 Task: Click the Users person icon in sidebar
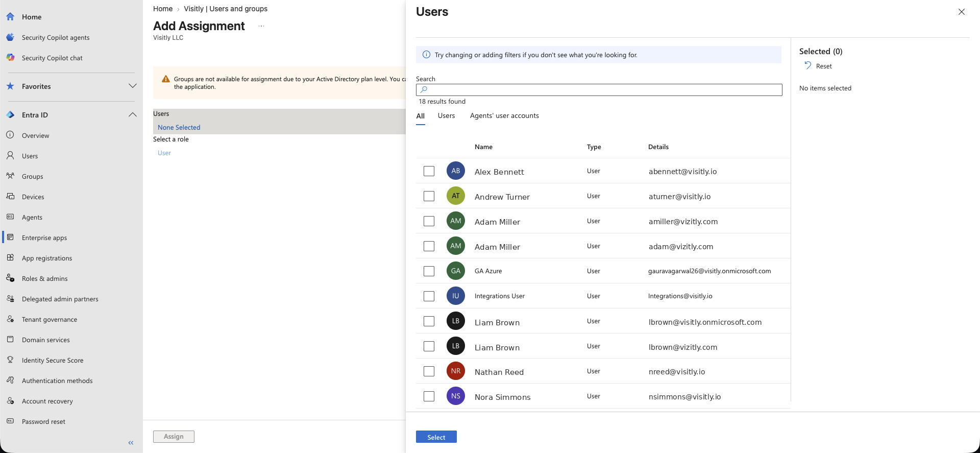pos(10,156)
